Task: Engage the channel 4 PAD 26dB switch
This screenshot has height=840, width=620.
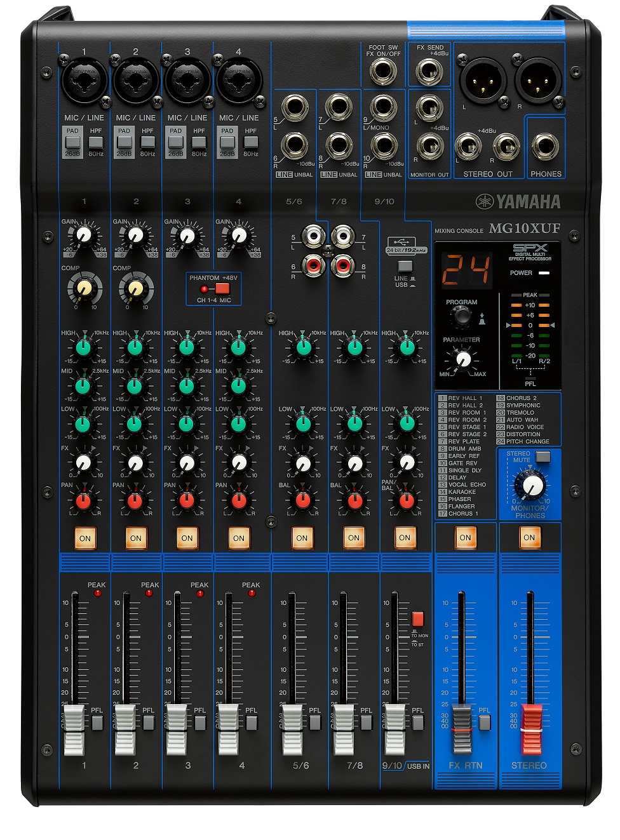Action: pos(227,142)
